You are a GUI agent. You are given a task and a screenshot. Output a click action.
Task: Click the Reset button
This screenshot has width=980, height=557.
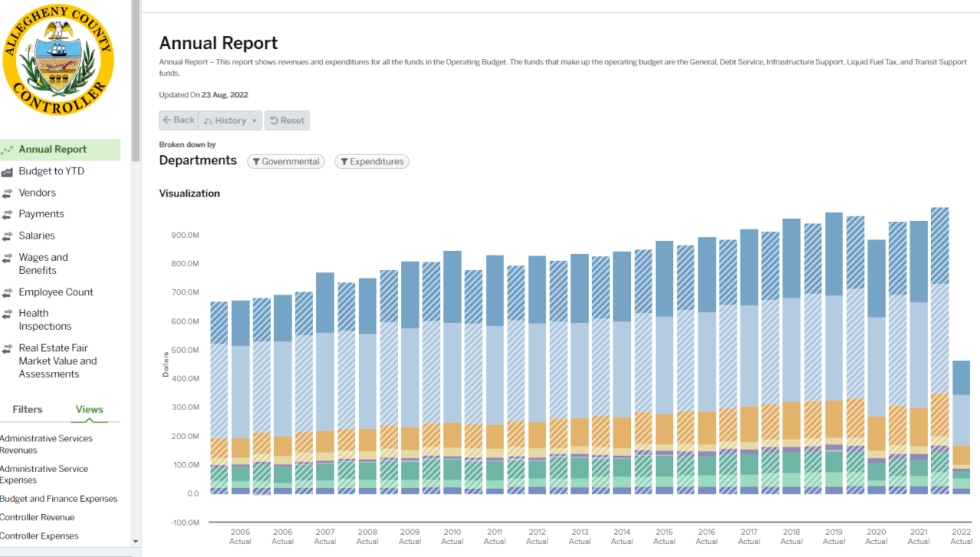click(x=287, y=120)
